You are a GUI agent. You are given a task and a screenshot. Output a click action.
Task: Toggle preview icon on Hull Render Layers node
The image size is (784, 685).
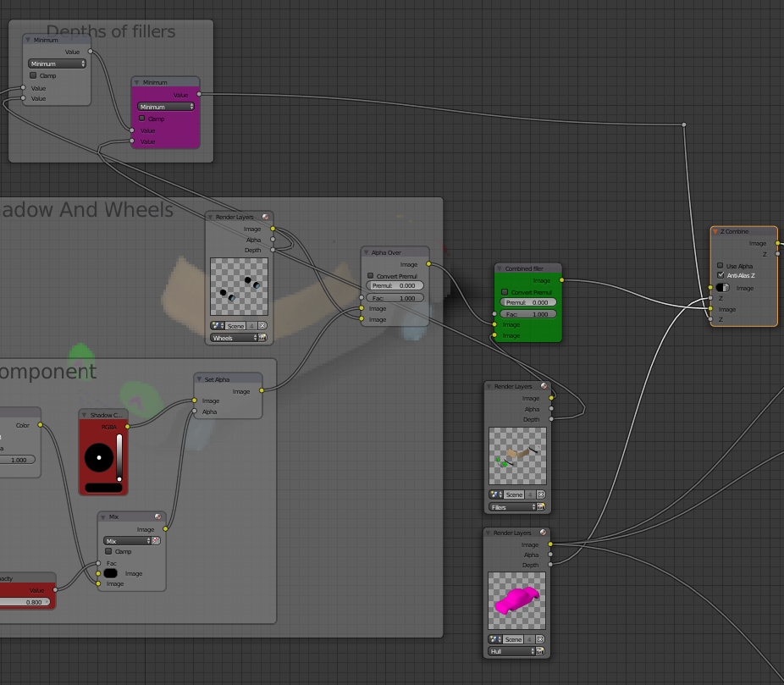[x=543, y=533]
